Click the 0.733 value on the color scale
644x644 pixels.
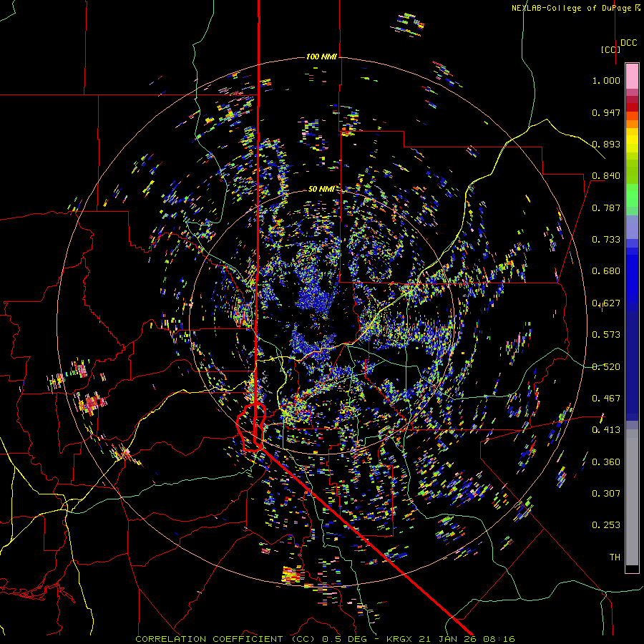click(x=606, y=240)
